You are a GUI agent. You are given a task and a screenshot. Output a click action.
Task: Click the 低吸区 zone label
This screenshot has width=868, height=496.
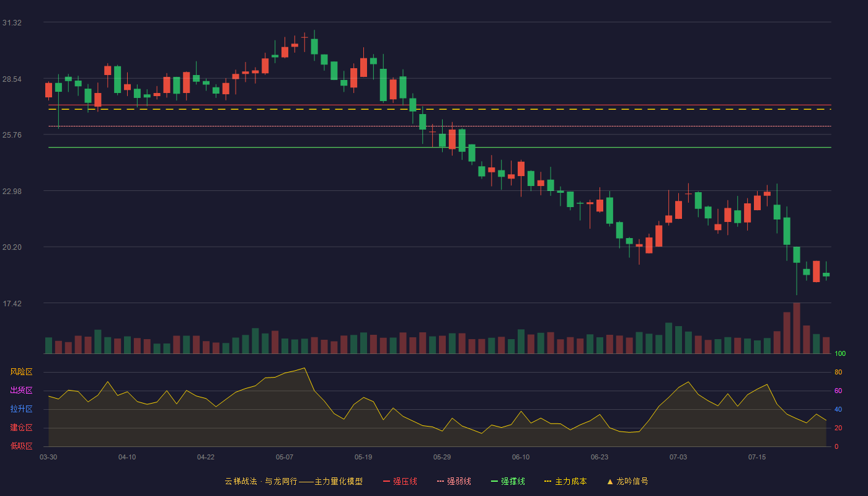coord(21,446)
